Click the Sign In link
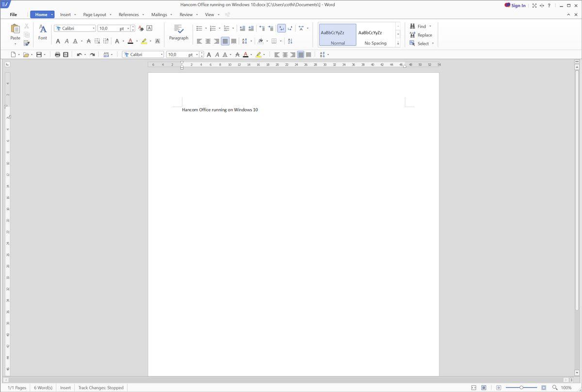 [x=515, y=5]
